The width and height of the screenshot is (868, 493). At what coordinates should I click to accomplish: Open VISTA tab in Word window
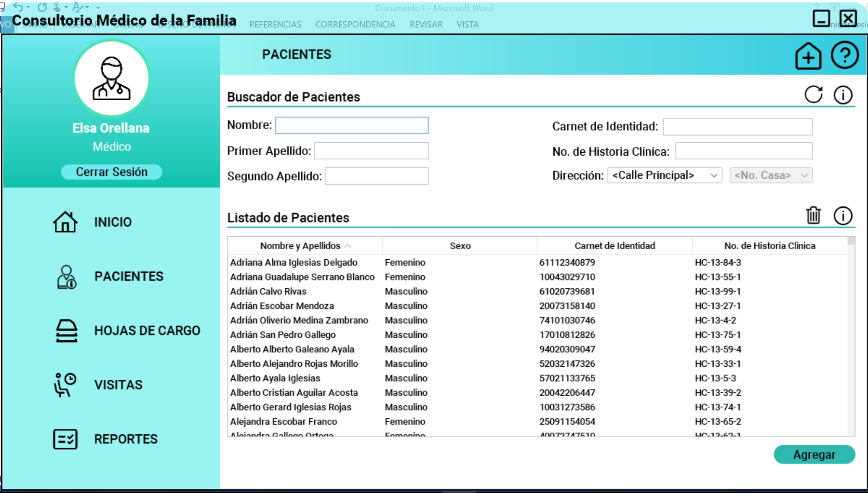click(x=467, y=25)
